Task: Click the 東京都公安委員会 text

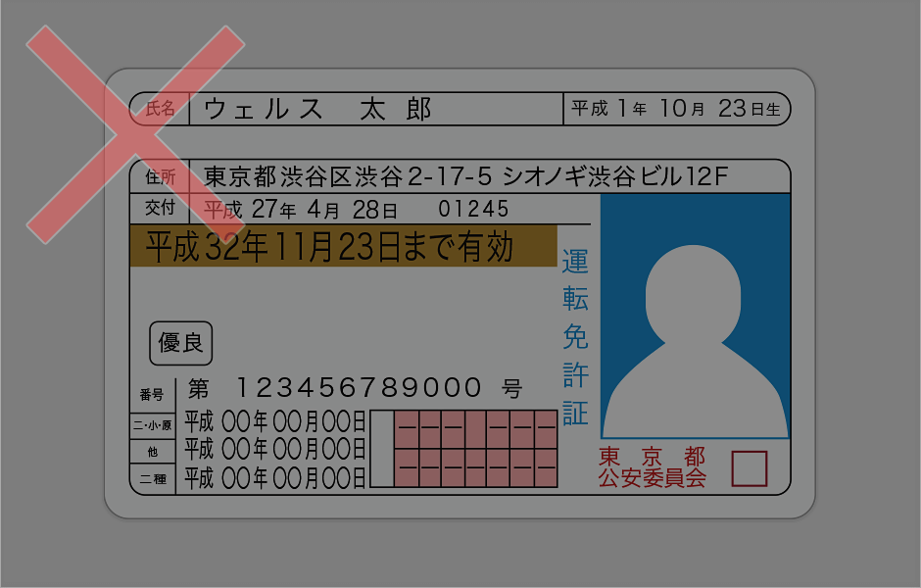Action: (652, 468)
